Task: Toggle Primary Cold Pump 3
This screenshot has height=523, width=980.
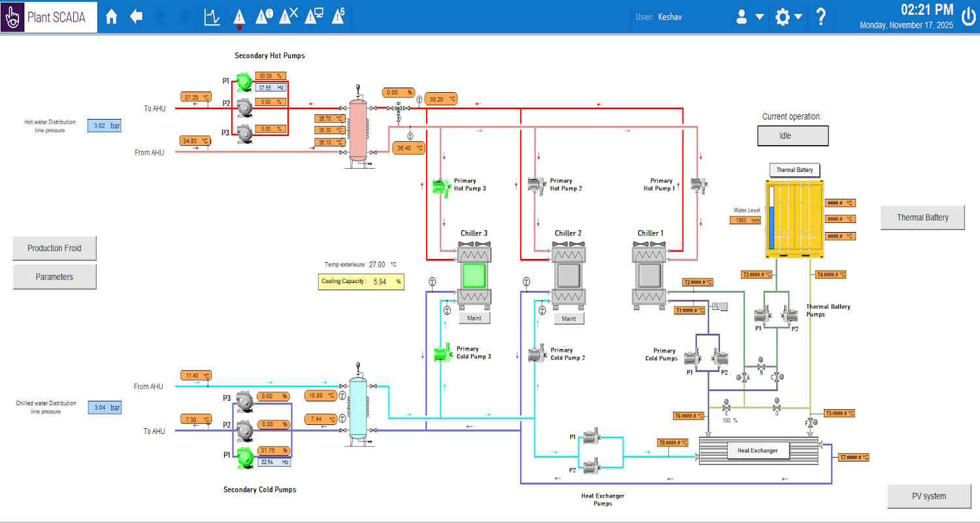Action: [x=442, y=354]
